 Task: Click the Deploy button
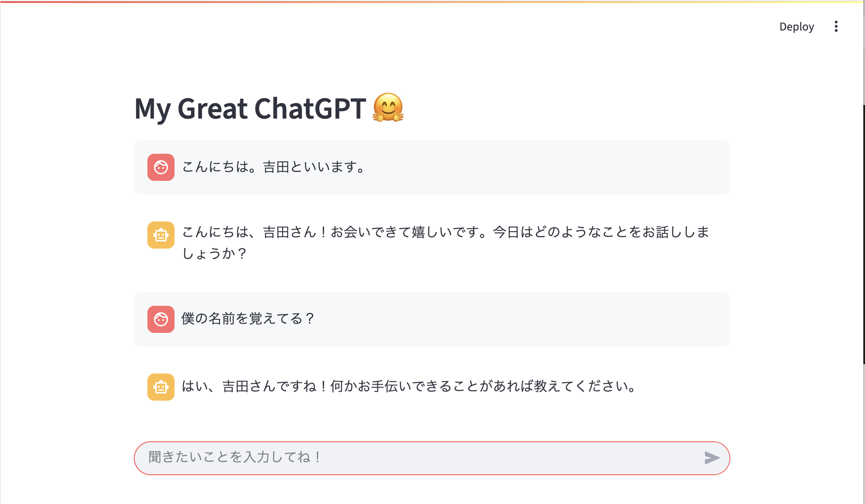point(796,27)
